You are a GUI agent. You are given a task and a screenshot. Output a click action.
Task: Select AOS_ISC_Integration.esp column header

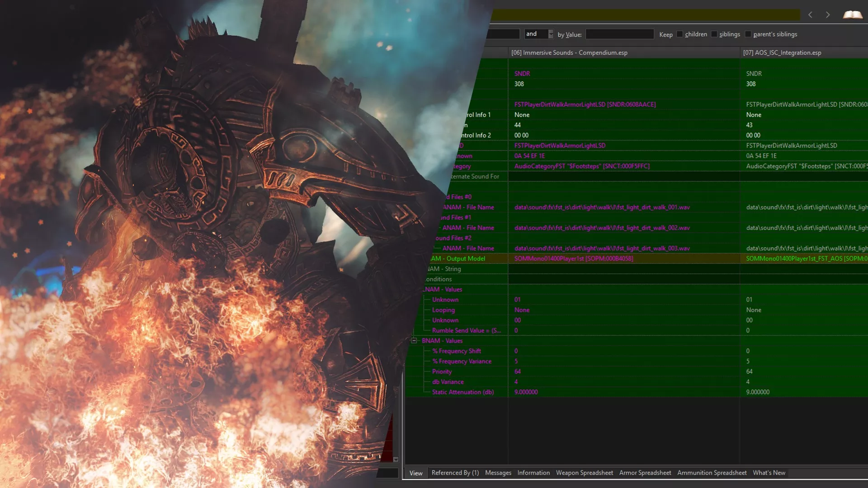[x=804, y=52]
